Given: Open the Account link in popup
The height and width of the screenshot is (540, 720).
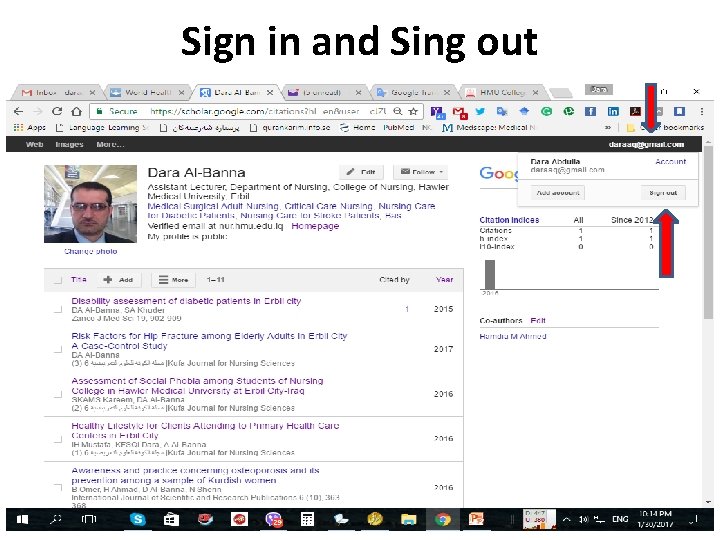Looking at the screenshot, I should click(670, 162).
